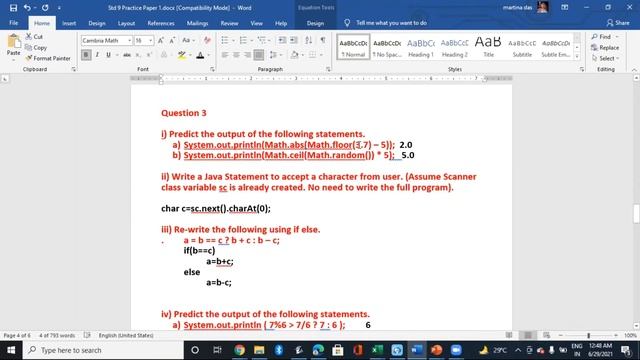
Task: Sort the selected paragraphs
Action: tap(309, 40)
